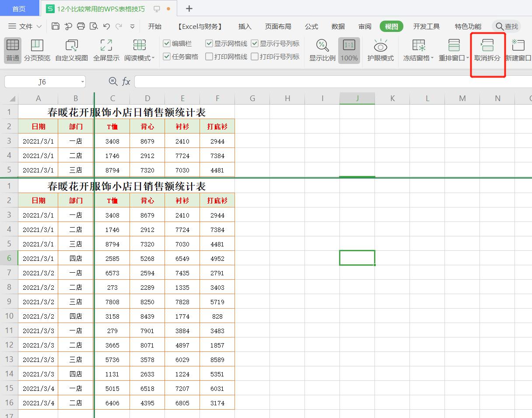Expand the Freeze Panes (冻结窗格) dropdown

pos(432,58)
